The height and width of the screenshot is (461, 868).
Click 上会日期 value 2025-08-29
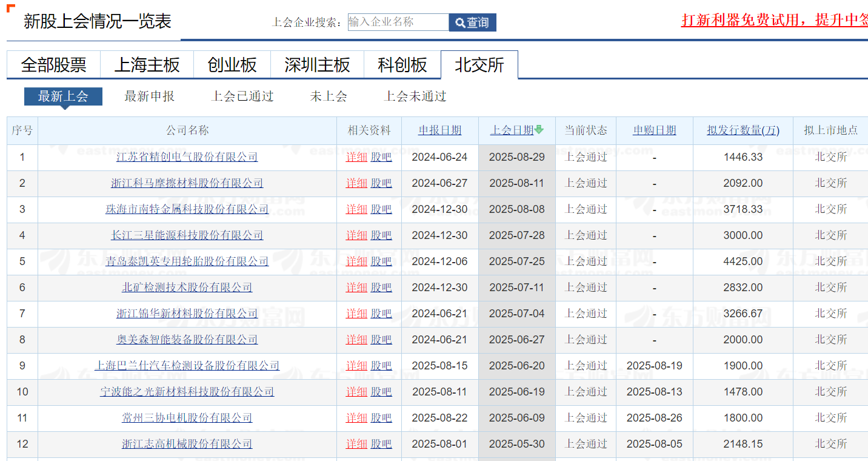pyautogui.click(x=517, y=157)
